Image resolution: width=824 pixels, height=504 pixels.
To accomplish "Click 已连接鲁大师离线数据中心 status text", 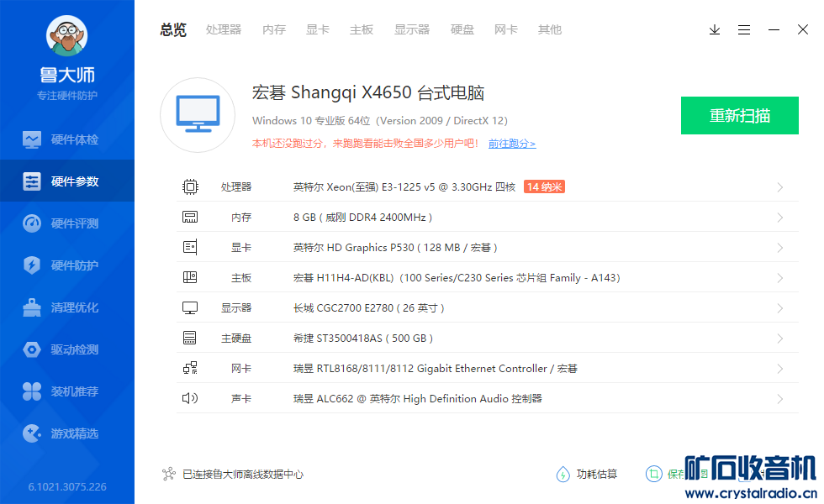I will click(x=243, y=474).
